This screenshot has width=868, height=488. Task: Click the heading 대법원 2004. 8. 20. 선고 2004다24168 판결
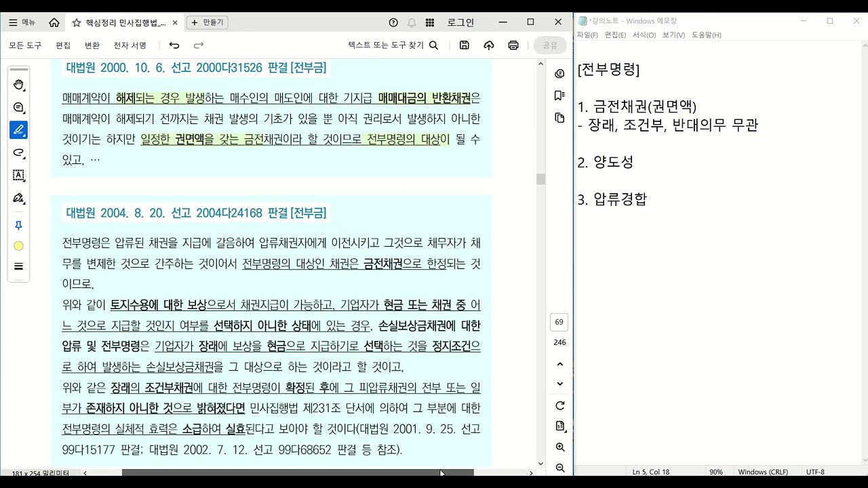coord(196,213)
